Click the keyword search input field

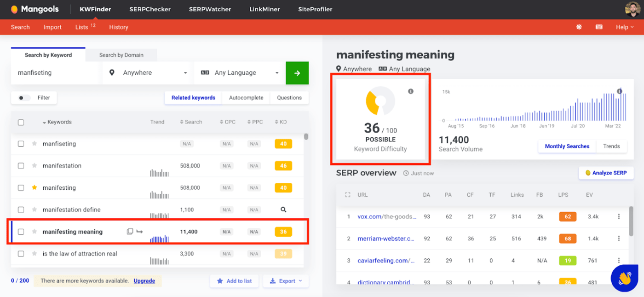[x=56, y=73]
